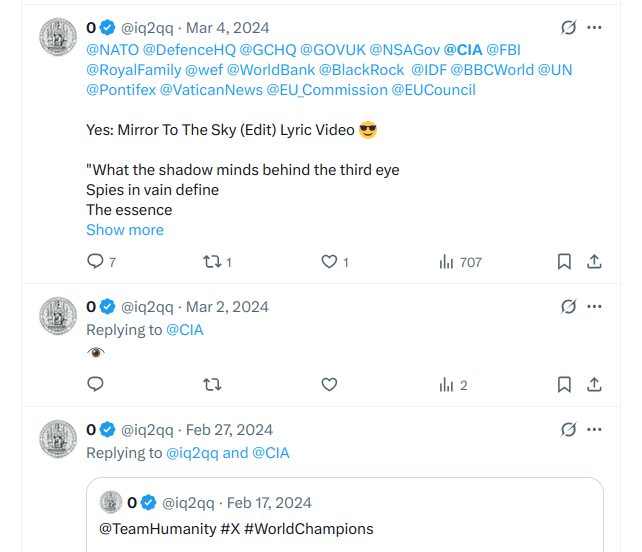Open the @NATO mention link
The width and height of the screenshot is (642, 552).
111,49
